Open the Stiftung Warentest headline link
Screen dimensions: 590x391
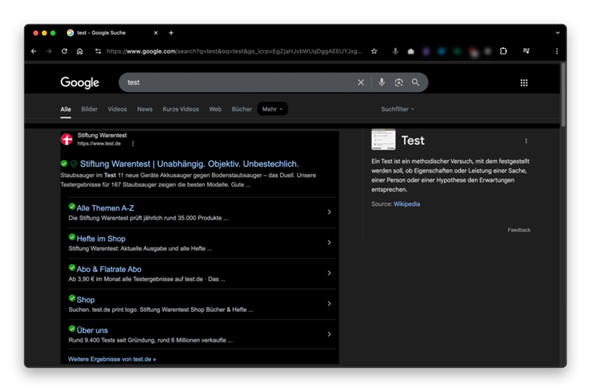[x=189, y=164]
